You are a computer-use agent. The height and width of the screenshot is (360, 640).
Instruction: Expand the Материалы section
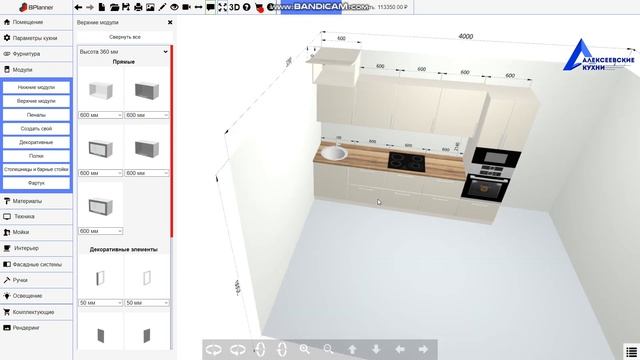coord(36,201)
